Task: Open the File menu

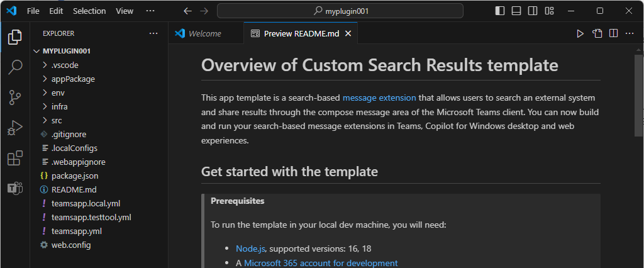Action: 33,11
